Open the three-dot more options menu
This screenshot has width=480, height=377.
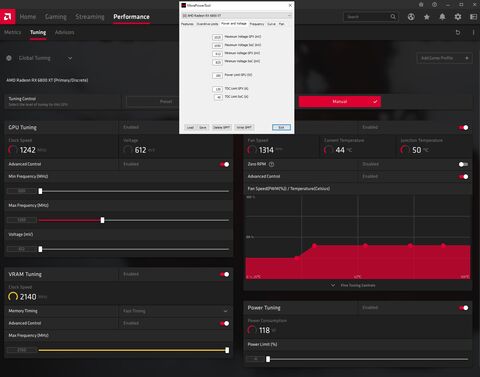[x=473, y=32]
